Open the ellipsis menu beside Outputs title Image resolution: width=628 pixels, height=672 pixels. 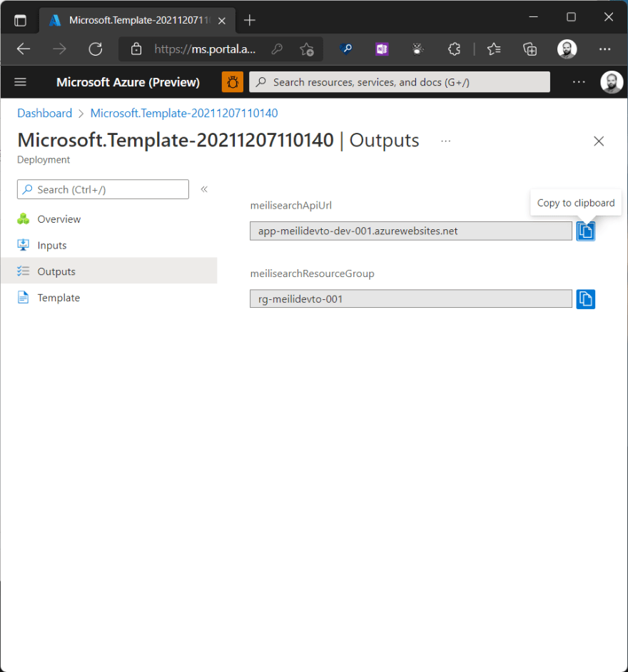pos(445,141)
